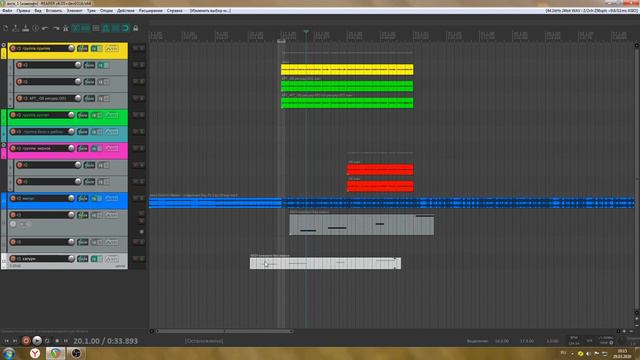The height and width of the screenshot is (360, 640).
Task: Click the Undo arrow in toolbar
Action: tap(45, 28)
